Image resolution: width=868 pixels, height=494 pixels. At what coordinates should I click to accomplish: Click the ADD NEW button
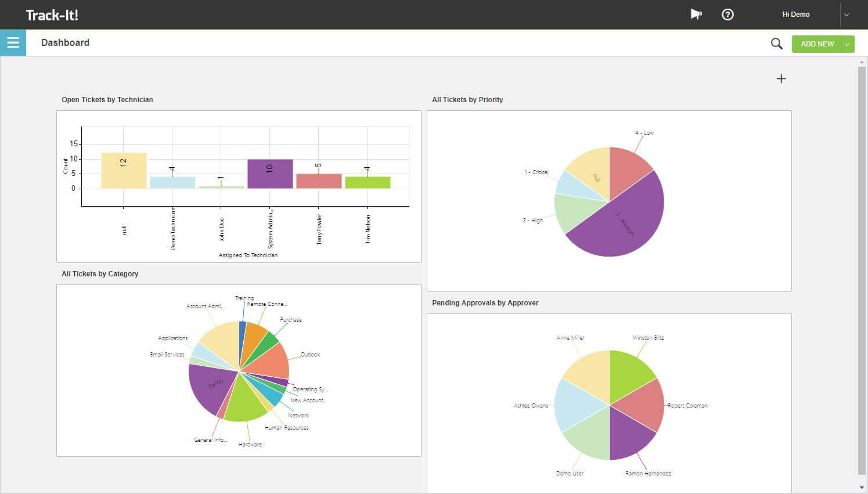click(817, 44)
